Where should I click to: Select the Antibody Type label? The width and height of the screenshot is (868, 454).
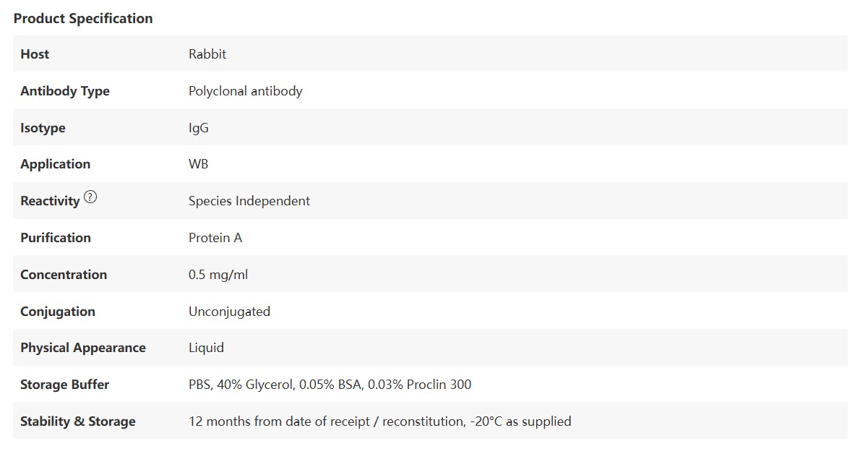pos(65,91)
